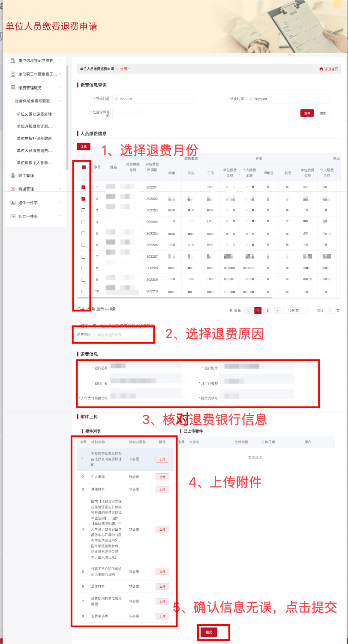Click calendar icon in 终止时间 field
The width and height of the screenshot is (348, 644).
pos(251,99)
